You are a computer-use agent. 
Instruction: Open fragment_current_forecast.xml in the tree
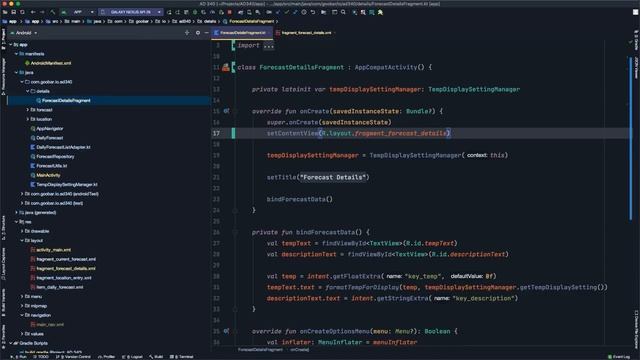coord(63,259)
